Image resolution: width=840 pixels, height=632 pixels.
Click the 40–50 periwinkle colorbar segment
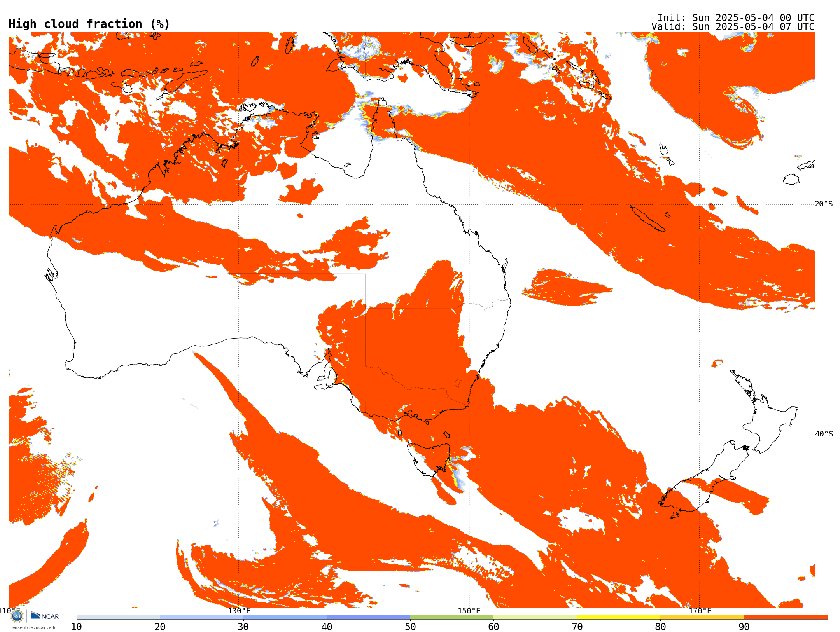coord(368,617)
